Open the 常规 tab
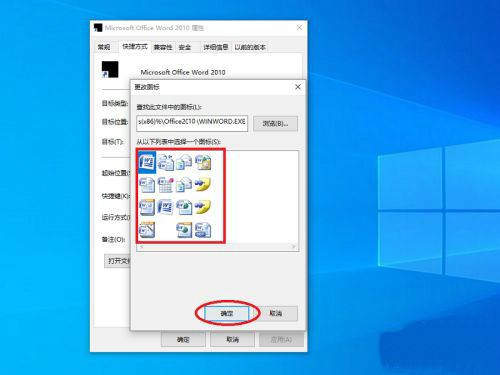Screen dimensions: 500x375 click(104, 47)
